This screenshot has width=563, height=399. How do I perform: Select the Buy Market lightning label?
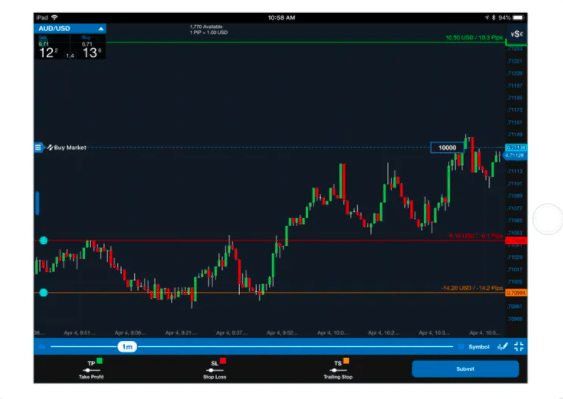click(67, 147)
